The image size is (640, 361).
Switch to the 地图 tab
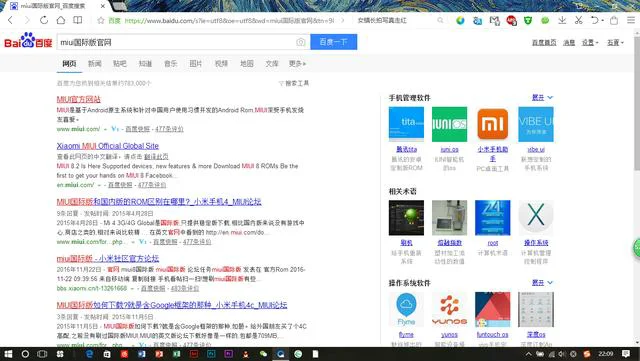click(x=247, y=64)
